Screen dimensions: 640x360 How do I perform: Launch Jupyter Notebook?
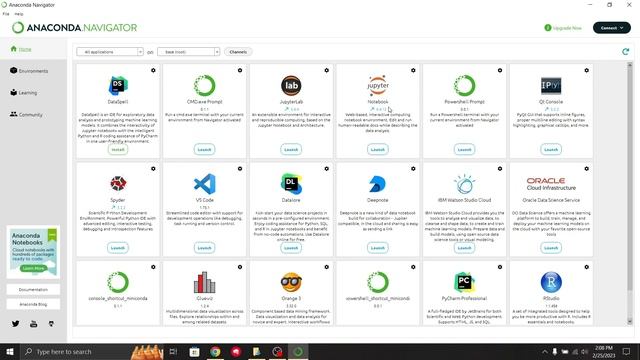[378, 149]
